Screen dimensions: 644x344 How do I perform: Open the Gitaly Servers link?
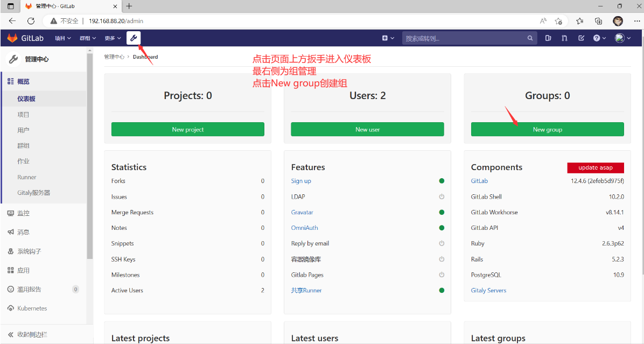pyautogui.click(x=488, y=290)
